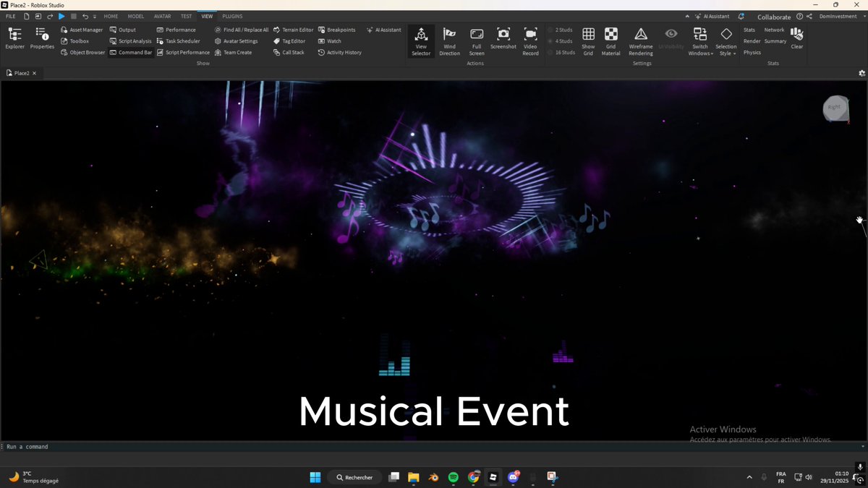Screen dimensions: 868x488
Task: Open the Explorer panel
Action: tap(14, 39)
